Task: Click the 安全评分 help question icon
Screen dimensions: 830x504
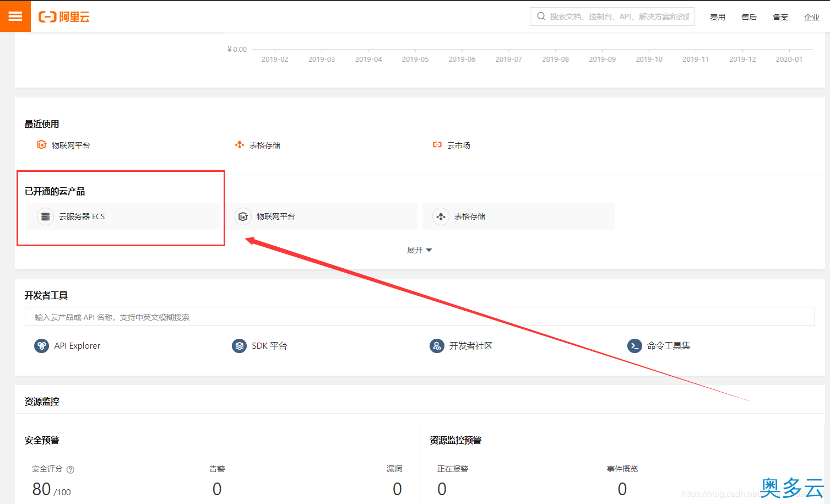Action: pos(70,470)
